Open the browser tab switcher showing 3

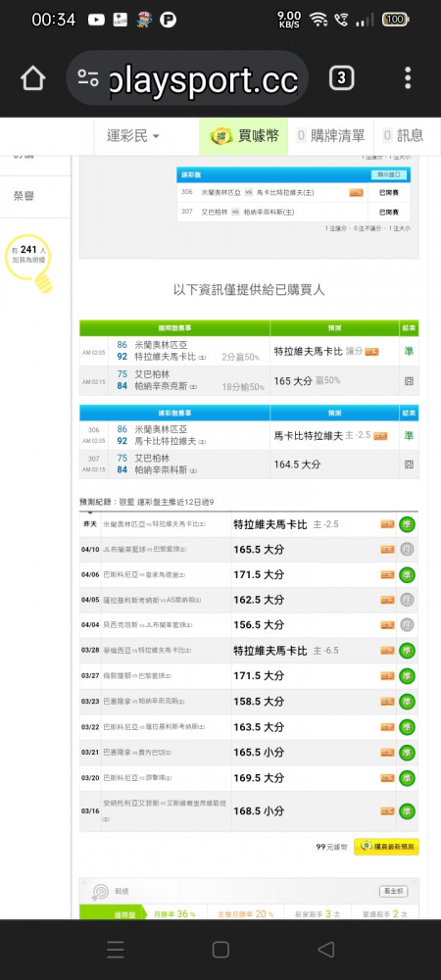click(x=342, y=78)
